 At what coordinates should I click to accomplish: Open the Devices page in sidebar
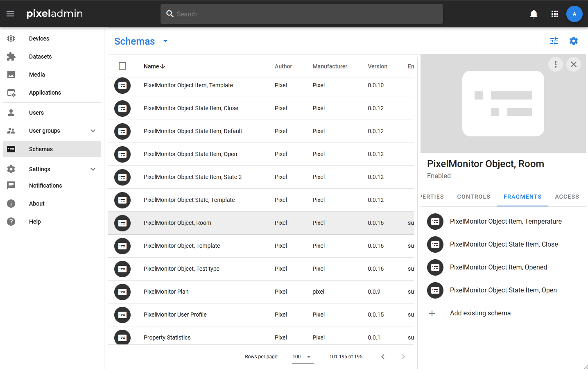pyautogui.click(x=39, y=38)
